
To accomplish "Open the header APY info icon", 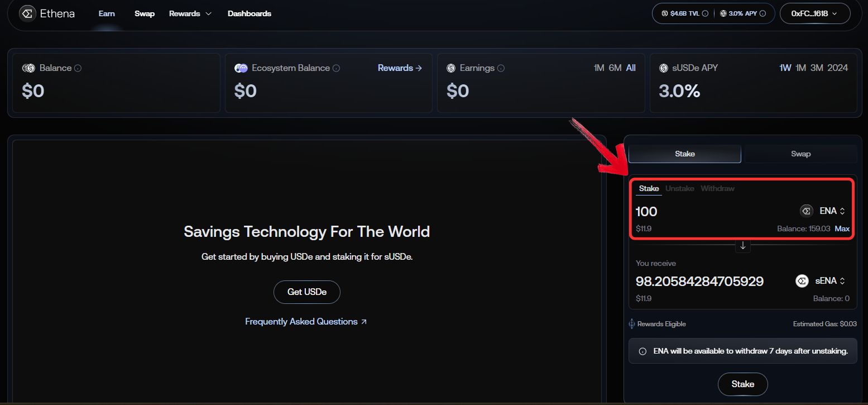I will click(763, 13).
